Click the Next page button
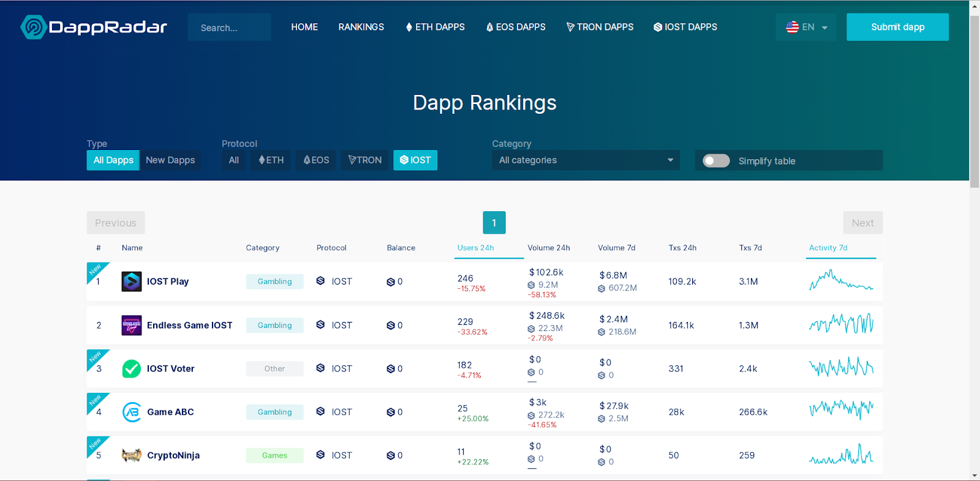This screenshot has height=481, width=980. [863, 223]
